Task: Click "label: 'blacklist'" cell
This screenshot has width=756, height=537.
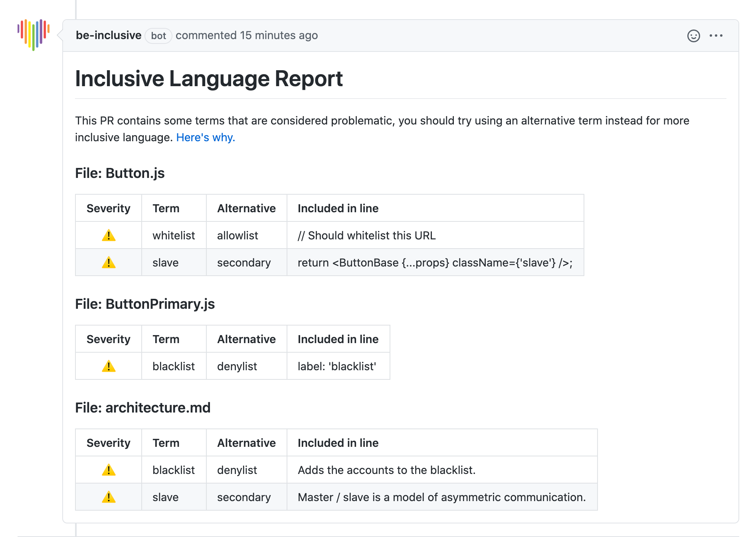Action: (x=338, y=366)
